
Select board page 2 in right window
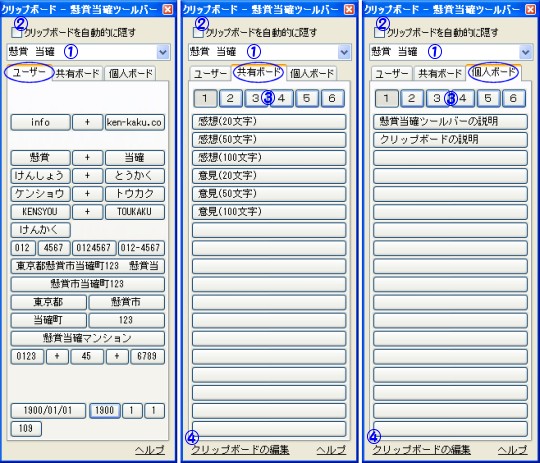pyautogui.click(x=412, y=99)
